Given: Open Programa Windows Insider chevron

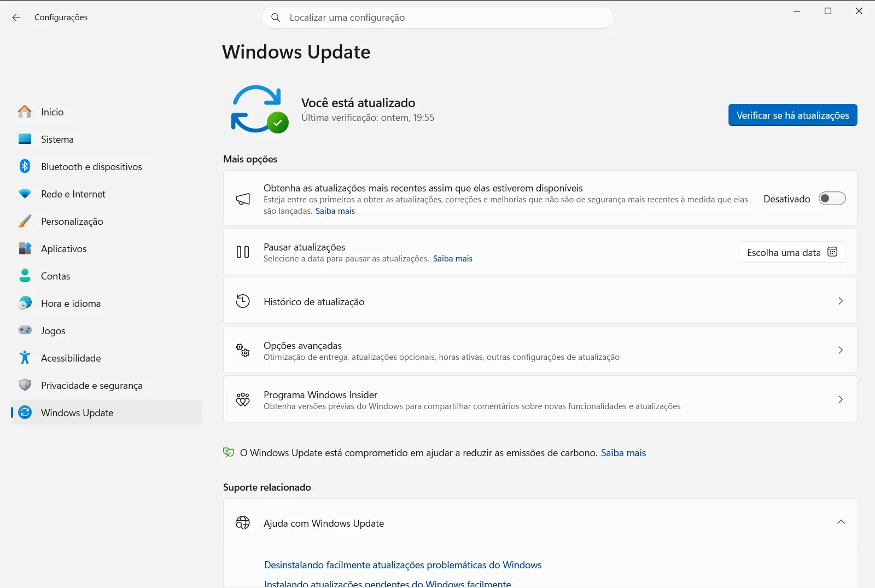Looking at the screenshot, I should 841,399.
